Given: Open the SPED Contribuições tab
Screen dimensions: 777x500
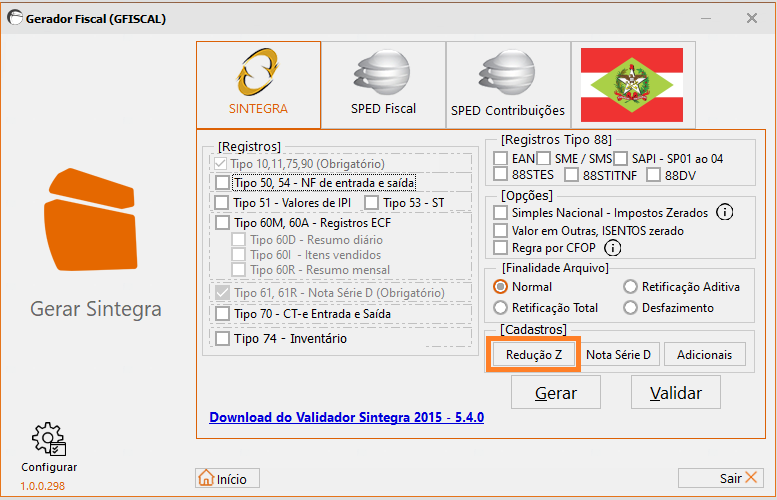Looking at the screenshot, I should pyautogui.click(x=508, y=85).
